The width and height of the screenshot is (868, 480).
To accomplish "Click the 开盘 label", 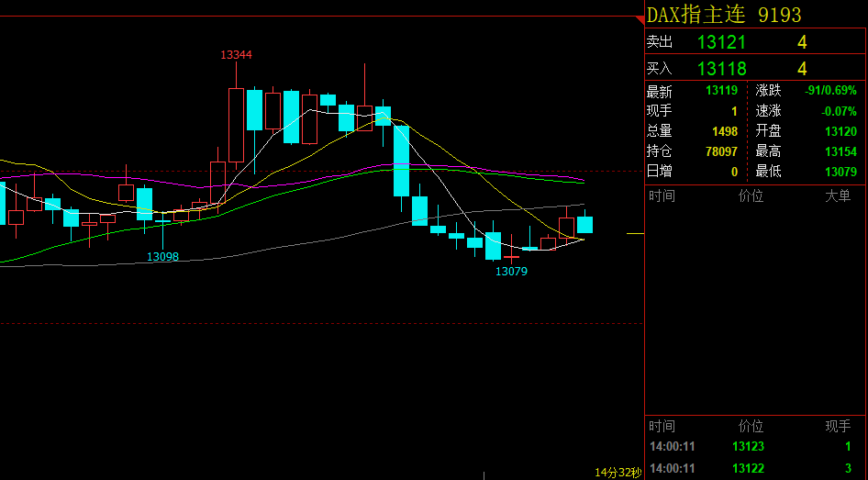I will pyautogui.click(x=768, y=131).
